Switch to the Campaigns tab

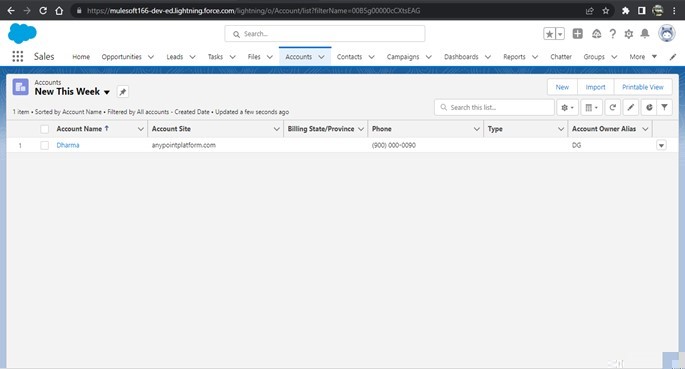tap(403, 57)
